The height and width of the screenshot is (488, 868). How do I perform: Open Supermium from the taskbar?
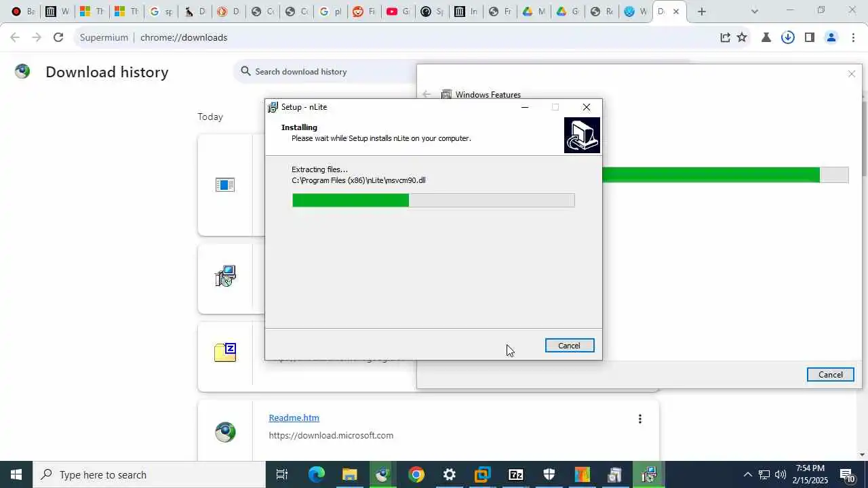click(x=382, y=474)
